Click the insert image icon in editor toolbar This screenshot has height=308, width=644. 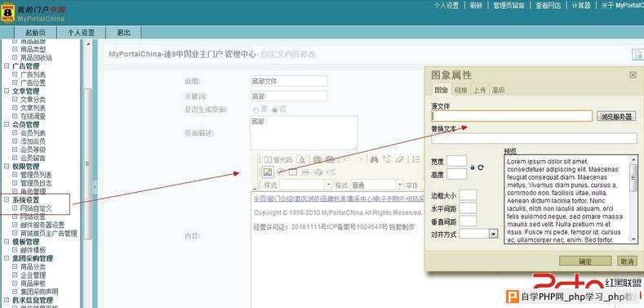(269, 172)
